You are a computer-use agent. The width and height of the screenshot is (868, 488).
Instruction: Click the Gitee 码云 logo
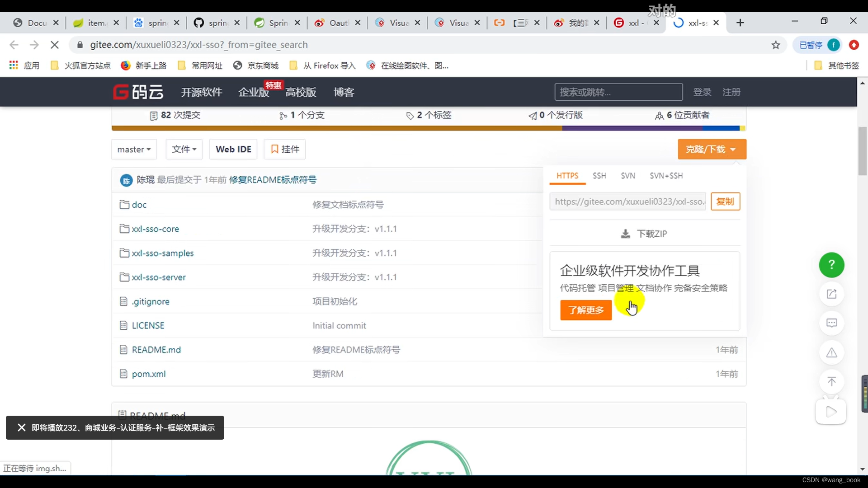[x=138, y=92]
